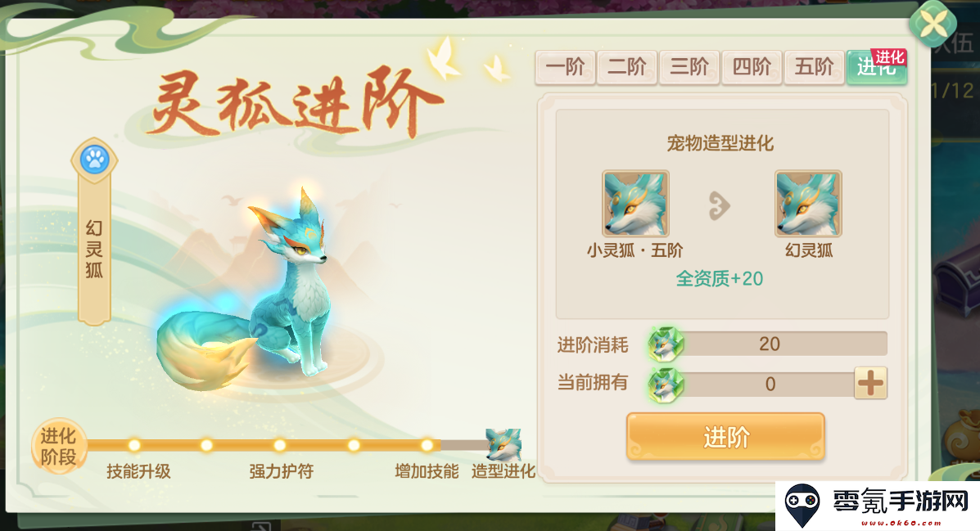
Task: Click the fox gem icon beside 进阶消耗
Action: (x=666, y=344)
